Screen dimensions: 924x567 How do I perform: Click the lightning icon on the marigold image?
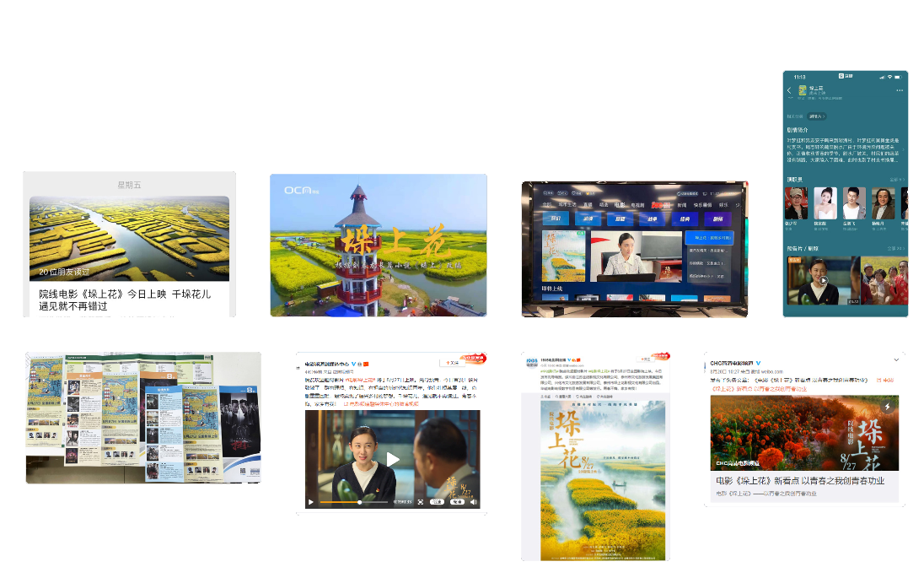[887, 407]
